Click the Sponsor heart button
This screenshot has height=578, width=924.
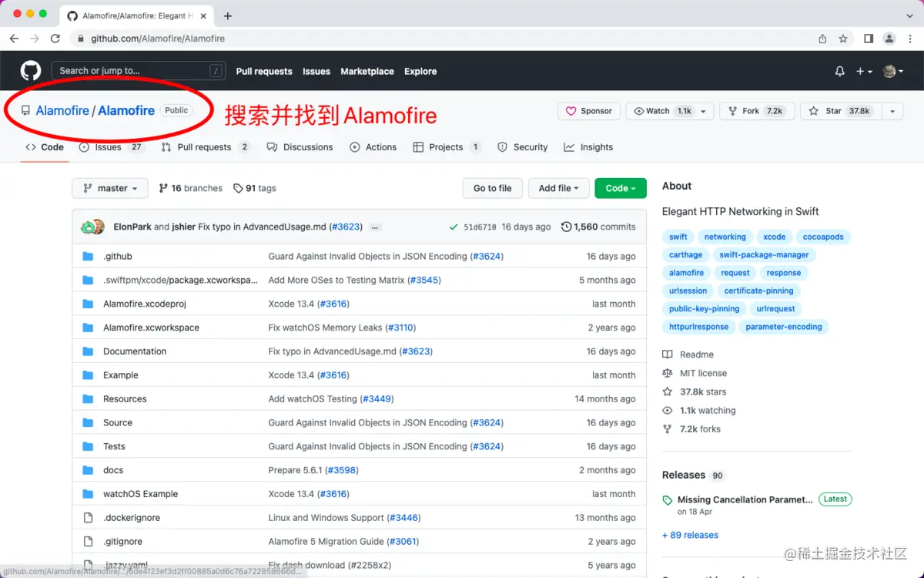(590, 111)
